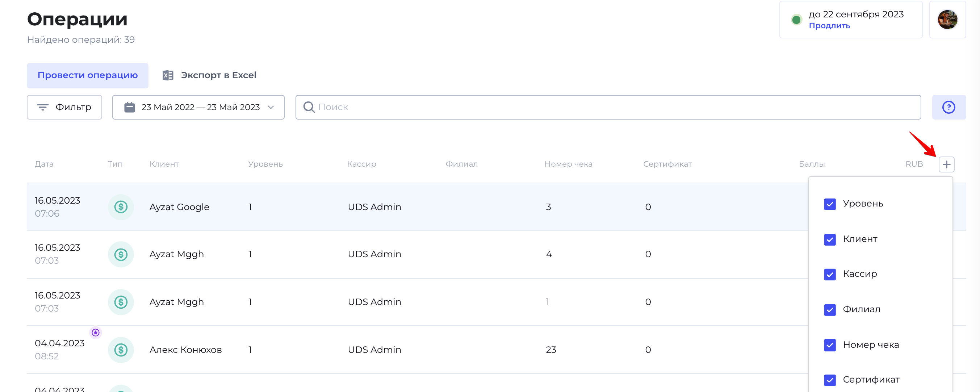Click the plus icon to configure columns

coord(946,164)
